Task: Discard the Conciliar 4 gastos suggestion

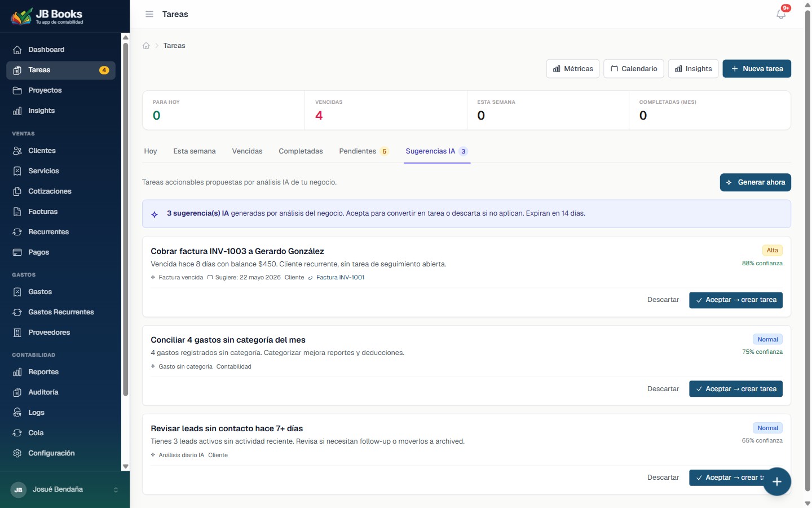Action: [663, 389]
